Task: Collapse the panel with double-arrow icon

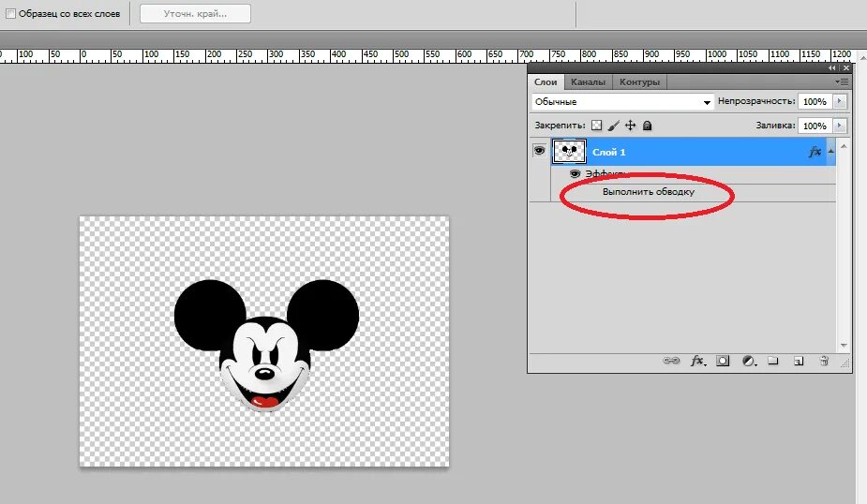Action: point(831,68)
